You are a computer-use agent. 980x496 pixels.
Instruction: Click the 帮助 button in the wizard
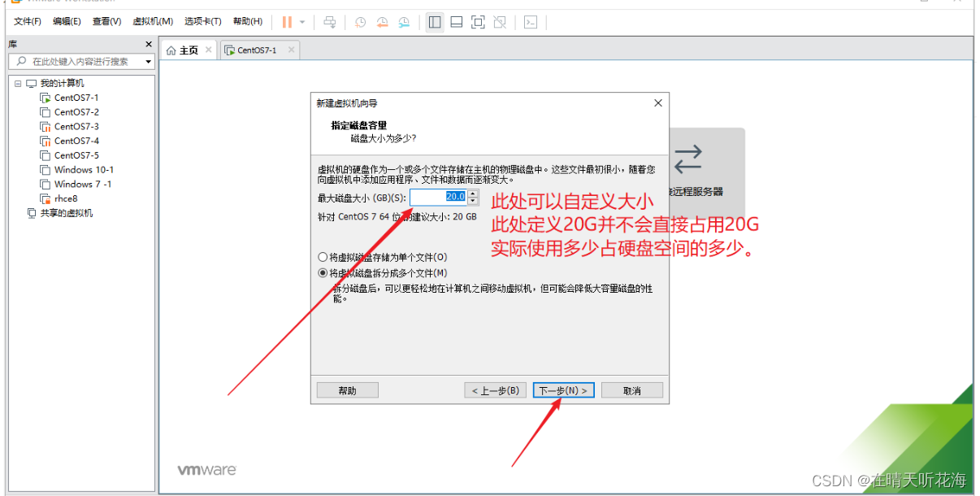click(x=347, y=390)
